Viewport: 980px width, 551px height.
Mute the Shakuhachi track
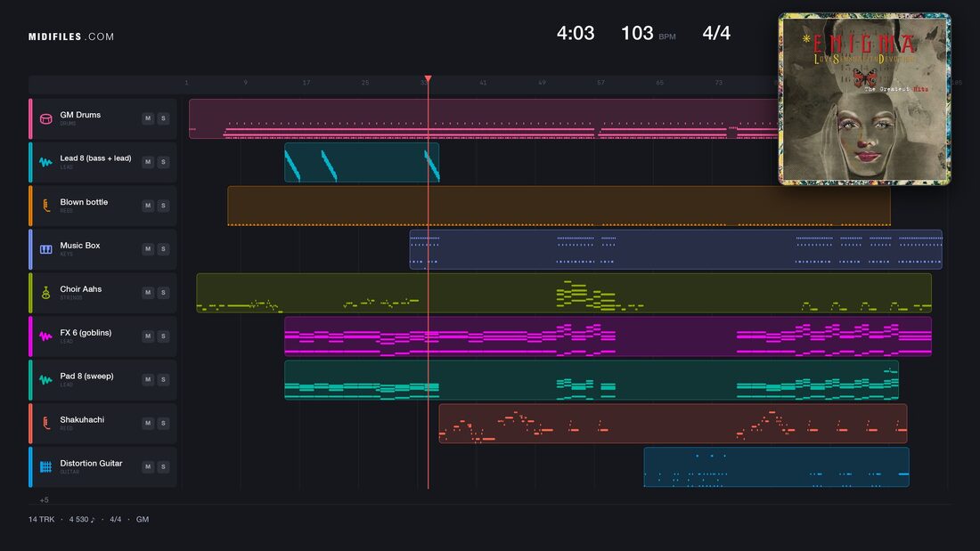[148, 423]
